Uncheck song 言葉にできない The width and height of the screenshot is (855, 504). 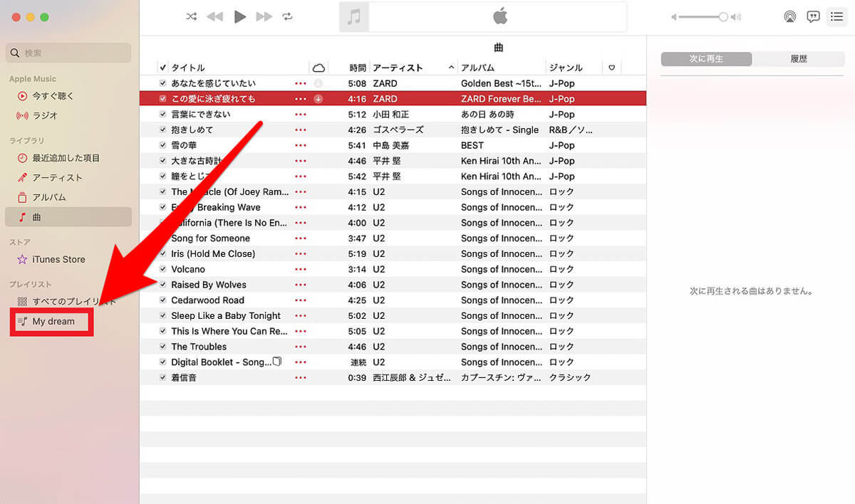tap(163, 115)
